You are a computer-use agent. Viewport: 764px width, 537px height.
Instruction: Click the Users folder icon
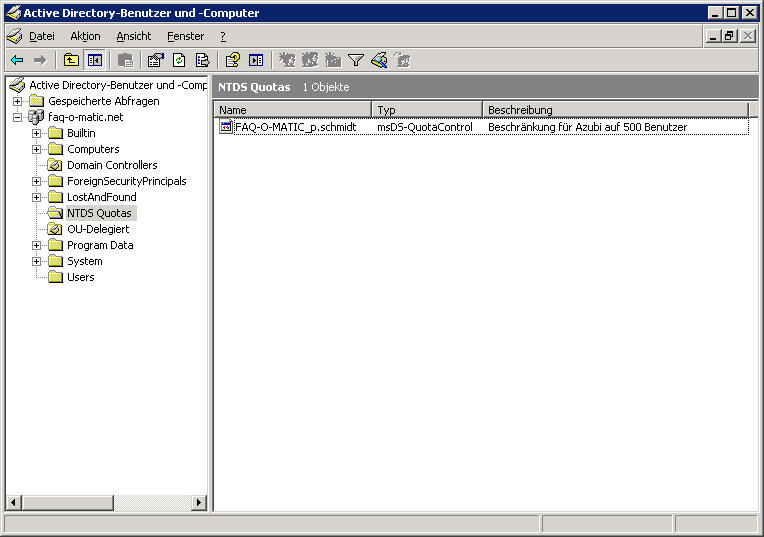[x=55, y=277]
